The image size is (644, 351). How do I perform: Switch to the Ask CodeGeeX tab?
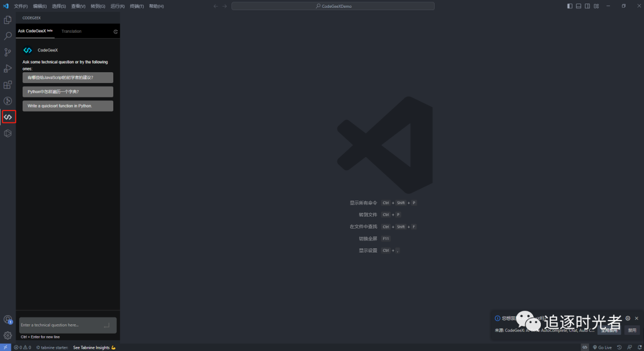pos(35,31)
